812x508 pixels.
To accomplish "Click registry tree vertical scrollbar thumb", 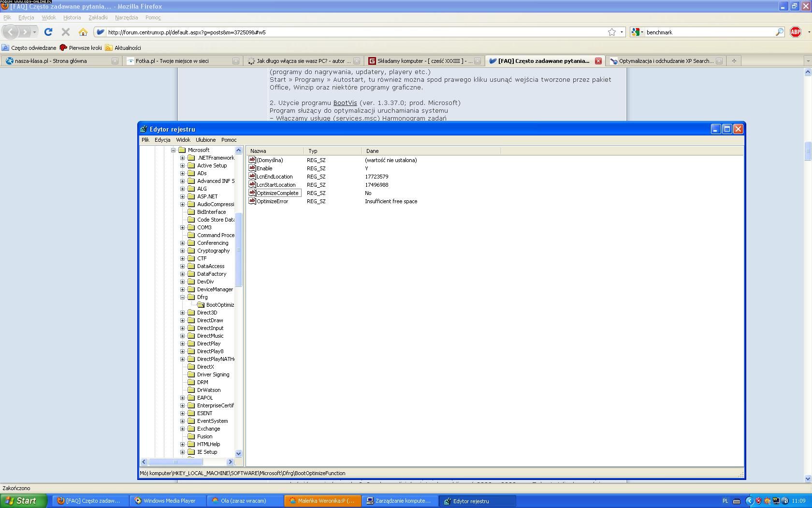I will [x=238, y=250].
